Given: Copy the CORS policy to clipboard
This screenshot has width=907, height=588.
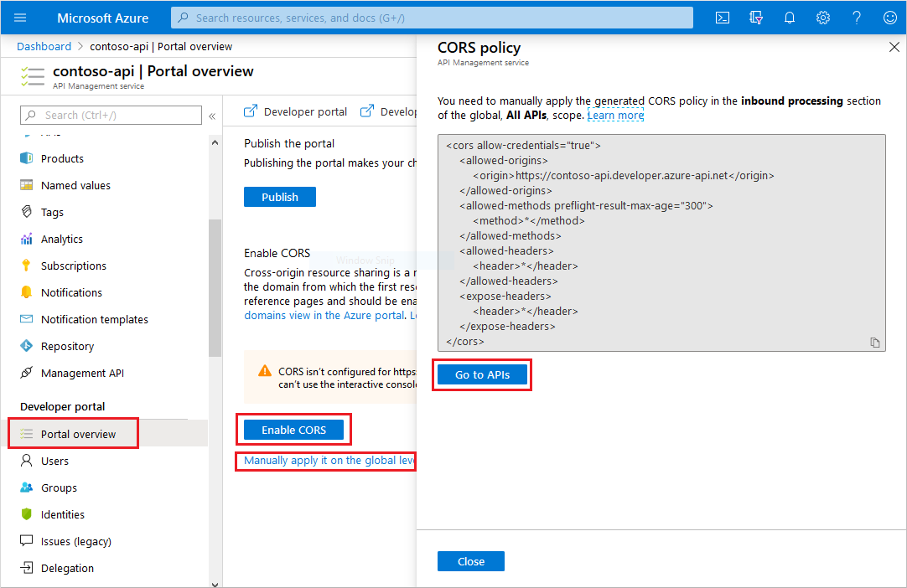Looking at the screenshot, I should click(874, 341).
